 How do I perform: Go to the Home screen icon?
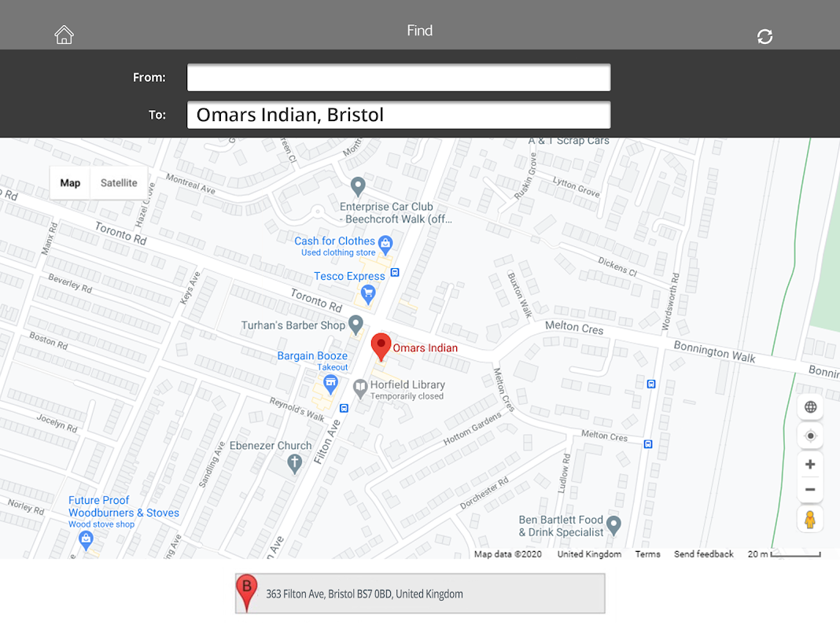point(64,35)
